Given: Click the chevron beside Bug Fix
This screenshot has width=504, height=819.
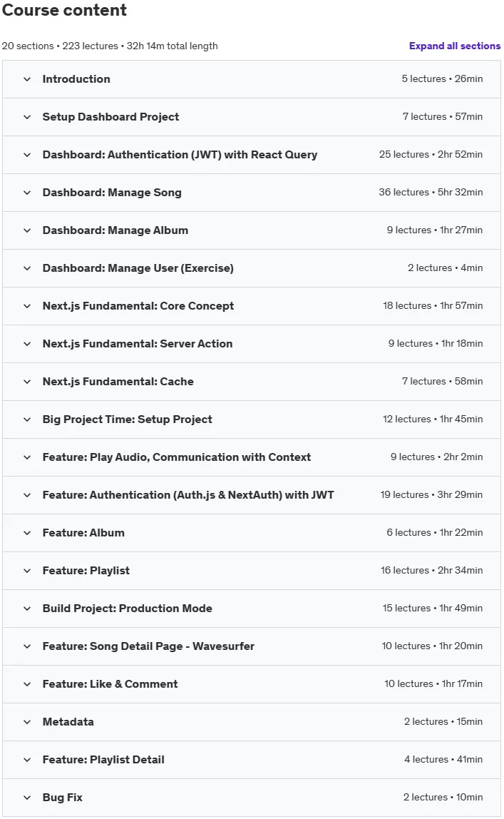Looking at the screenshot, I should (27, 798).
